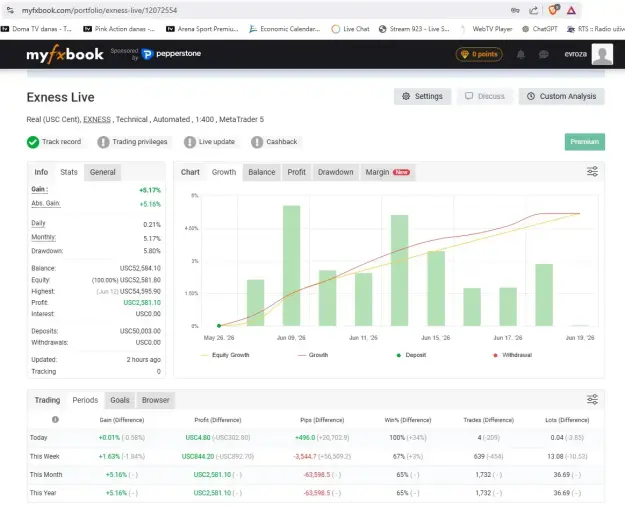This screenshot has height=506, width=625.
Task: Open the Economic Calendar bookmark
Action: (285, 29)
